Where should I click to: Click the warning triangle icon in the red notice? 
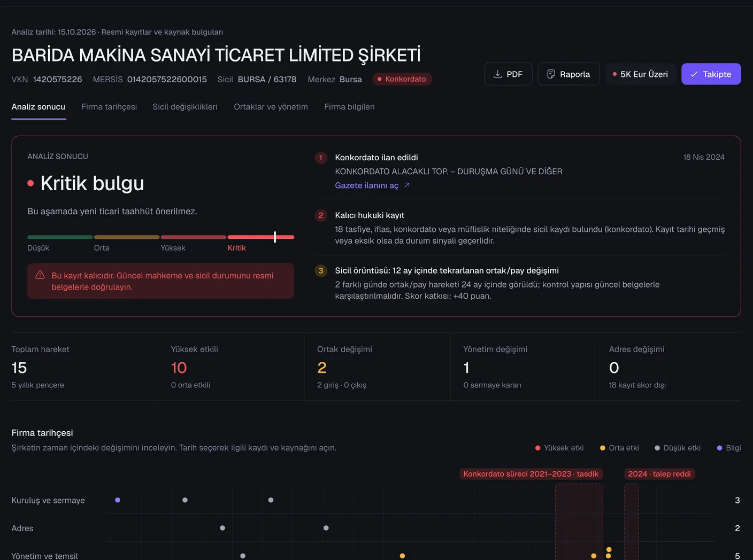[x=40, y=275]
